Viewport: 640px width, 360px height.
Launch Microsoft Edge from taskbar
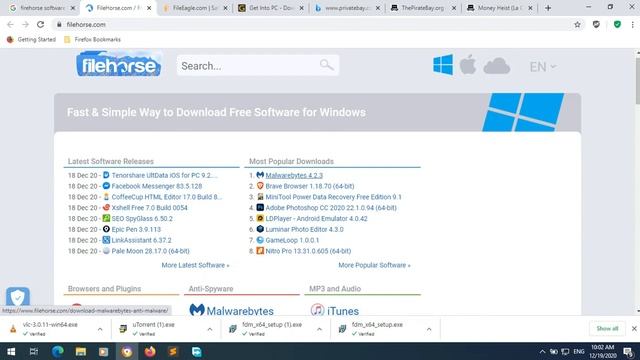pos(58,351)
